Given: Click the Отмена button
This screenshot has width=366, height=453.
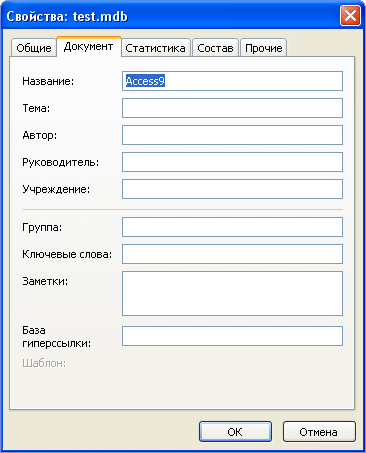Looking at the screenshot, I should click(319, 432).
